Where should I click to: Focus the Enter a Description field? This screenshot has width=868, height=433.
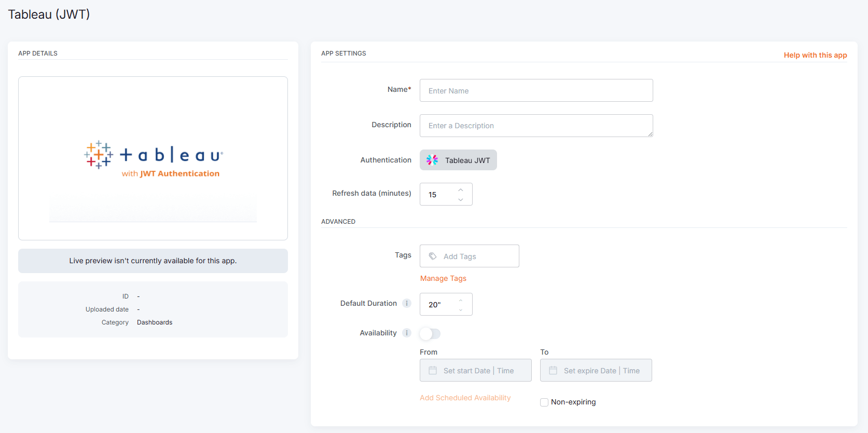(536, 126)
